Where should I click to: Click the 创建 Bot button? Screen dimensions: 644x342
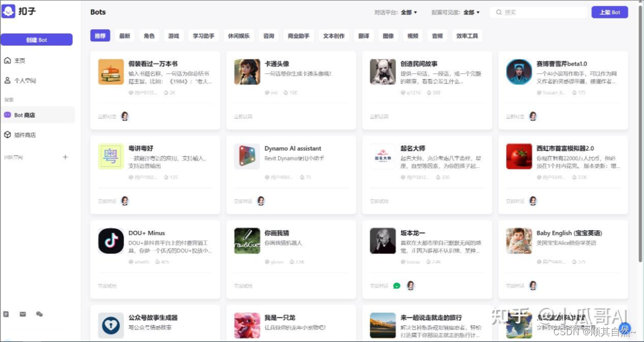(x=37, y=40)
